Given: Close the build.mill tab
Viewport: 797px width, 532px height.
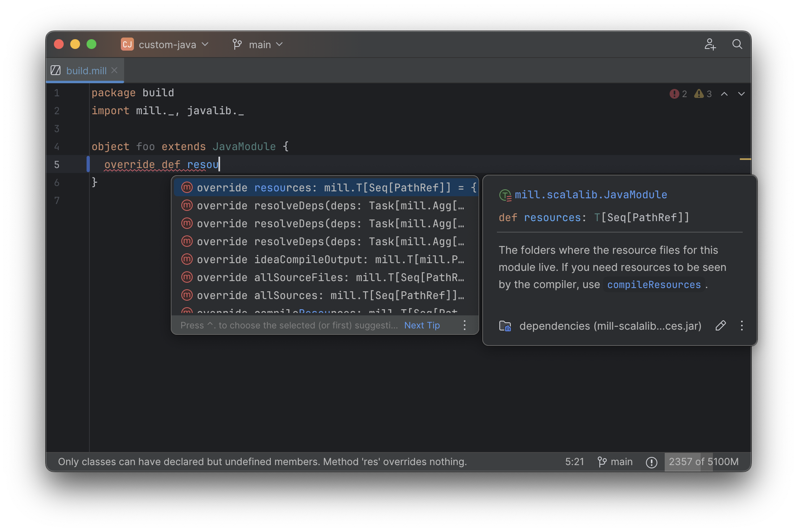Looking at the screenshot, I should pos(115,70).
